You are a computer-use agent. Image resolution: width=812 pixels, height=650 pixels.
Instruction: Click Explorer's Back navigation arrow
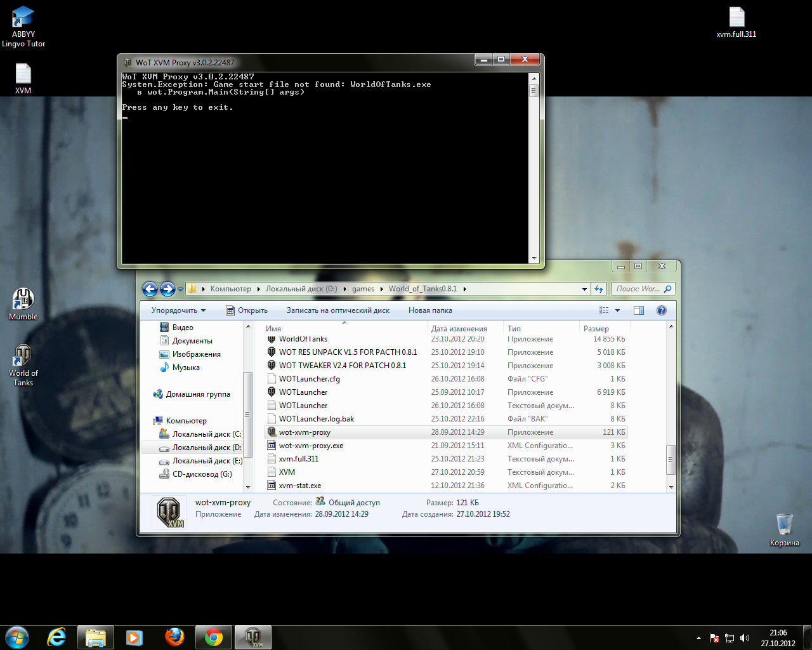pyautogui.click(x=150, y=289)
